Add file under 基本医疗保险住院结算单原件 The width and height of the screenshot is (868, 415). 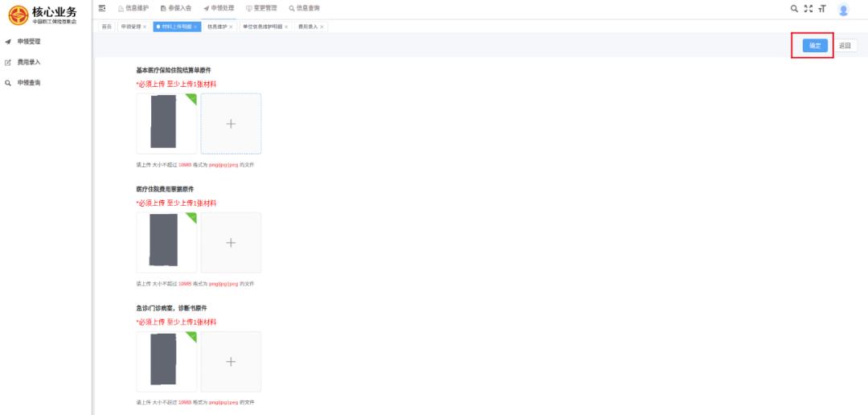pos(231,124)
